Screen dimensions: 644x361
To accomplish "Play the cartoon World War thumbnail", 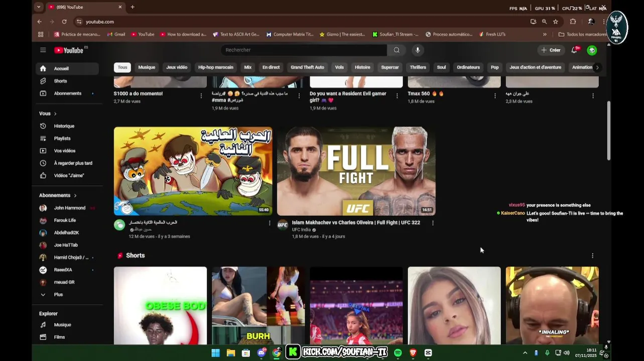I will [193, 171].
